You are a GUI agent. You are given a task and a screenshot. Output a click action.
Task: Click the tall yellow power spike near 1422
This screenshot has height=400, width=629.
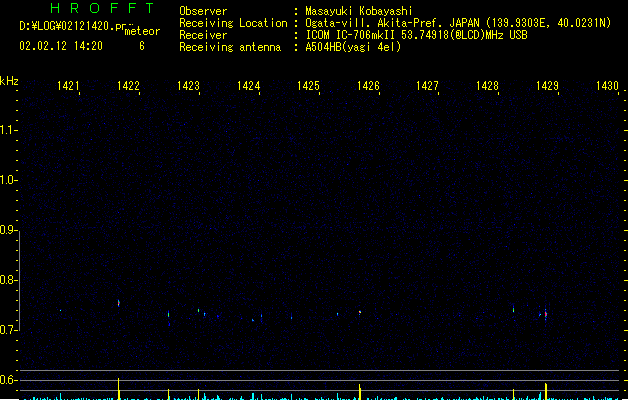[118, 388]
